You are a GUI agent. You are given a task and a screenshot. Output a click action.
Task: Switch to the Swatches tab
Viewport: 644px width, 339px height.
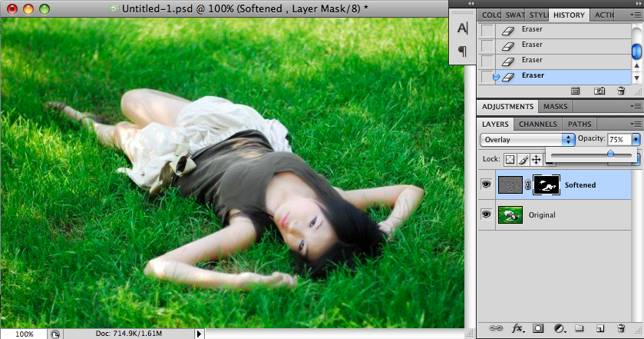coord(514,15)
